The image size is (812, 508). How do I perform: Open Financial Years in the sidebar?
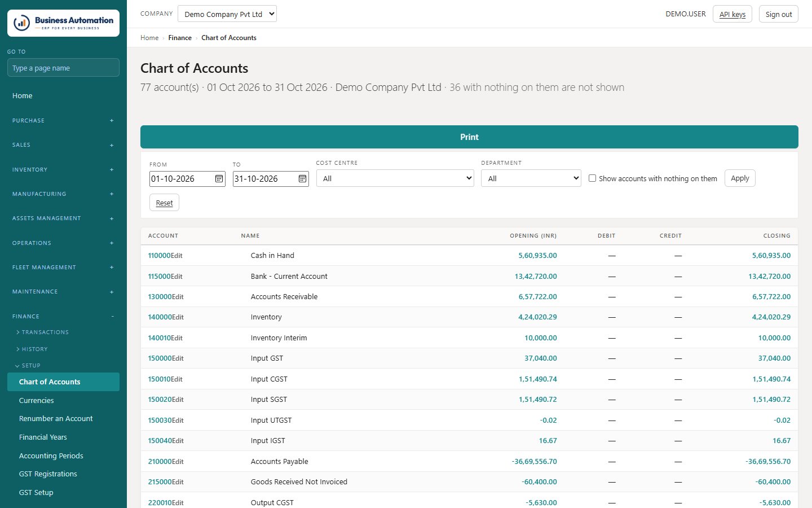63,437
